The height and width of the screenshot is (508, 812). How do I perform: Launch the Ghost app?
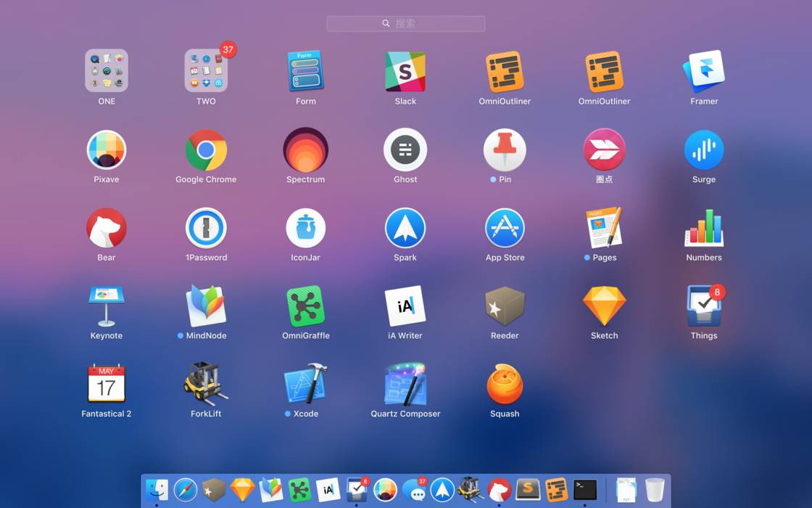[x=405, y=149]
